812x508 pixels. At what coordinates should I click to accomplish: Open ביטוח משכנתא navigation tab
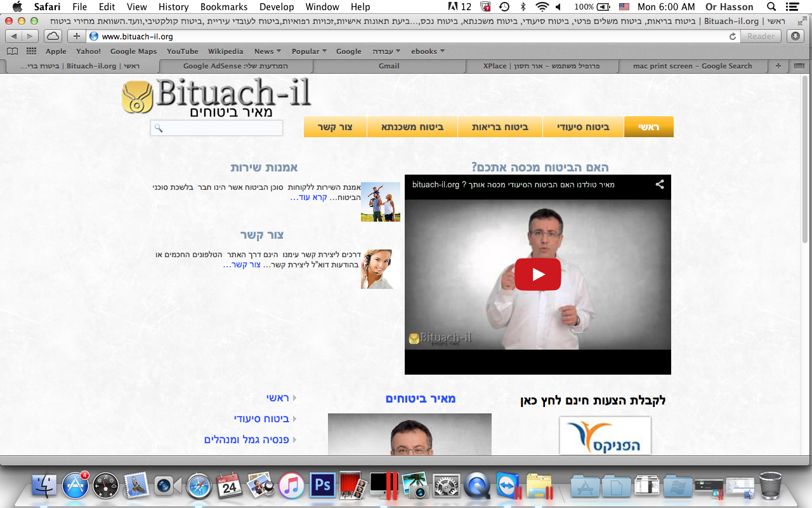pos(412,127)
